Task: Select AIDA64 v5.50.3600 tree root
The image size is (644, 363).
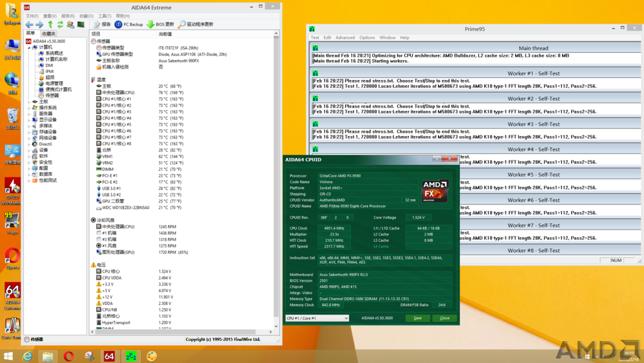Action: 48,41
